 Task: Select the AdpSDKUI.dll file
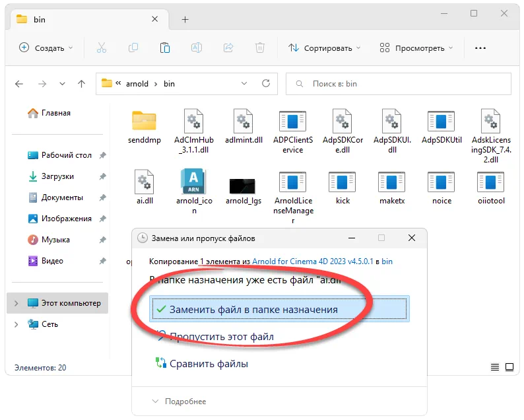point(392,131)
